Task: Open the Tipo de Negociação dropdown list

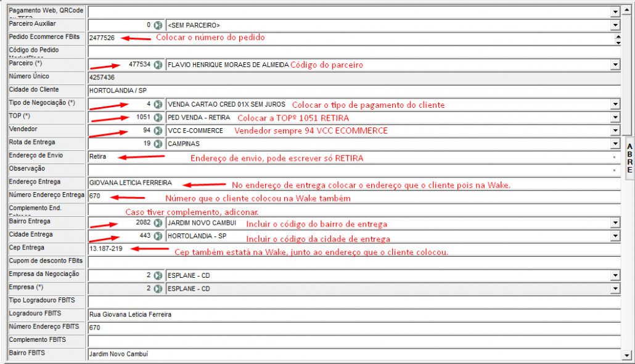Action: tap(615, 104)
